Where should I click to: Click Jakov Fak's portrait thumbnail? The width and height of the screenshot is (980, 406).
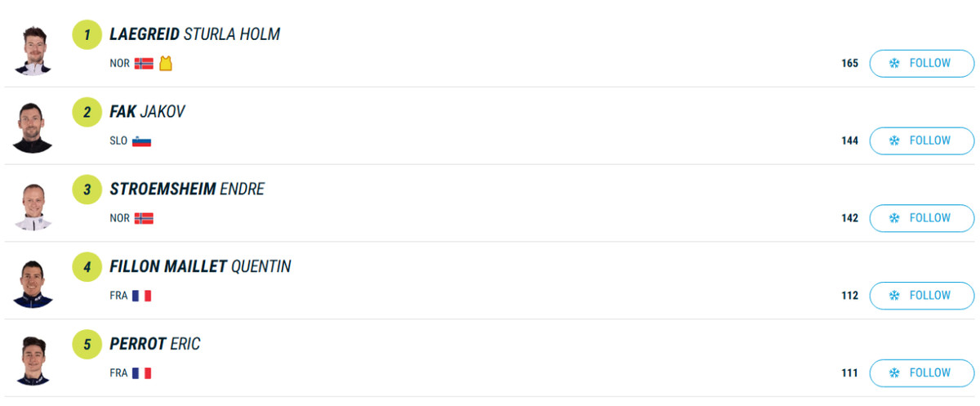33,128
